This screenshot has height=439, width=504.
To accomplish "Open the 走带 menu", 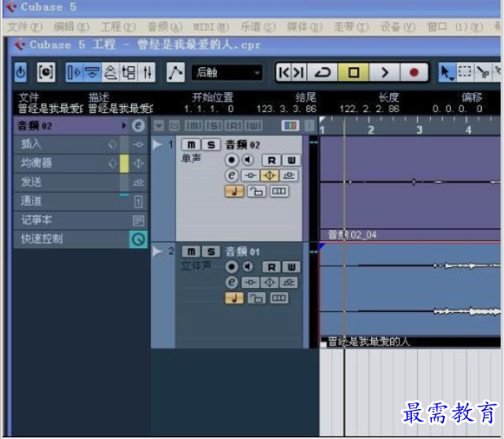I will pos(351,27).
